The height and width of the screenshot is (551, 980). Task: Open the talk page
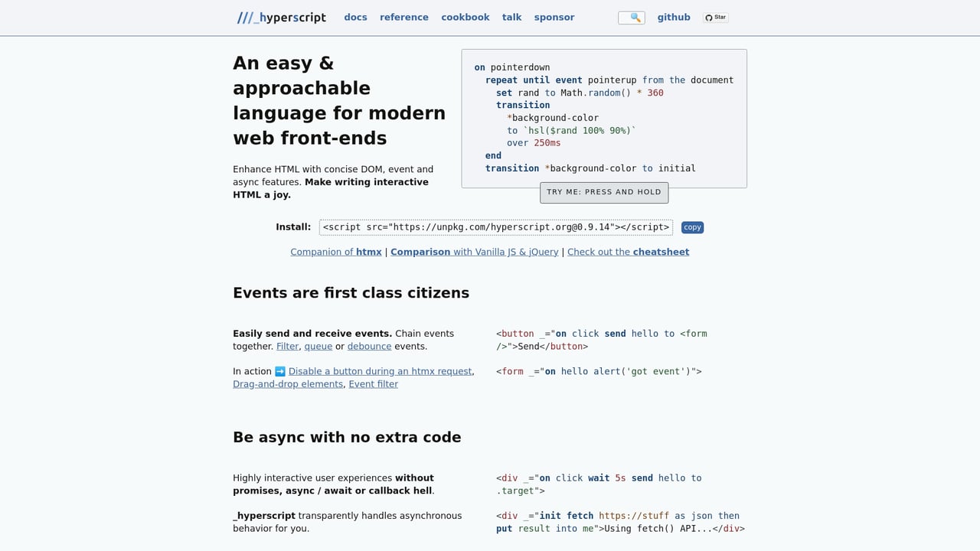(x=511, y=17)
